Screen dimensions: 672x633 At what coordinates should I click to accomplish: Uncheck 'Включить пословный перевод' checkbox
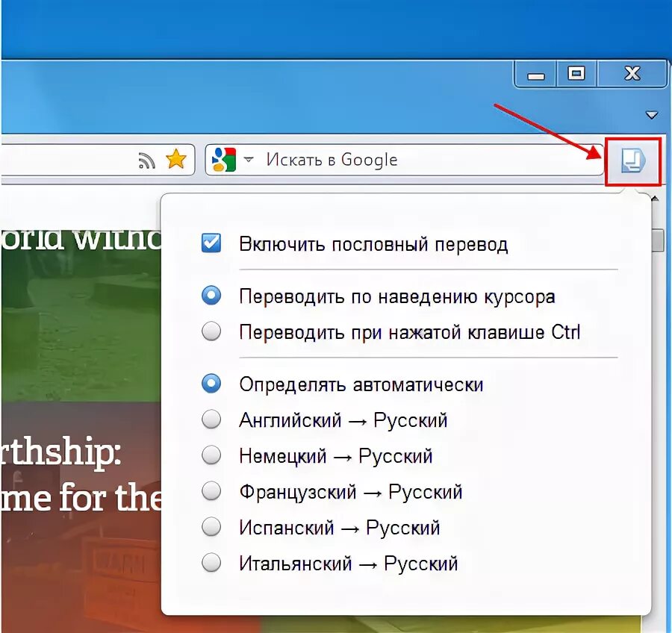(211, 243)
